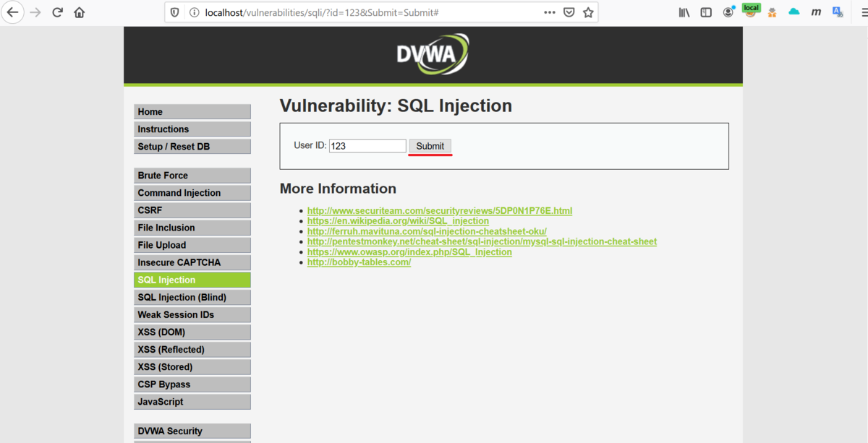This screenshot has width=868, height=443.
Task: Go back to the previous page
Action: click(13, 12)
